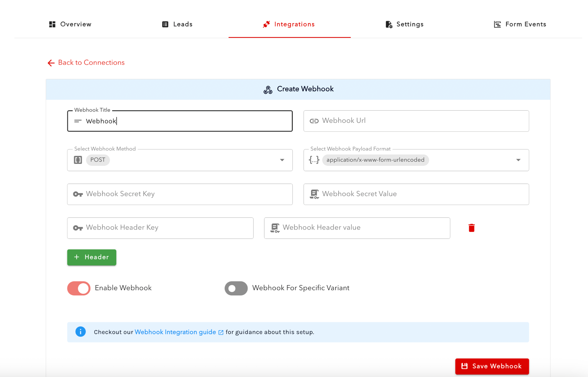The width and height of the screenshot is (588, 377).
Task: Expand the Select Webhook Method dropdown
Action: click(282, 160)
